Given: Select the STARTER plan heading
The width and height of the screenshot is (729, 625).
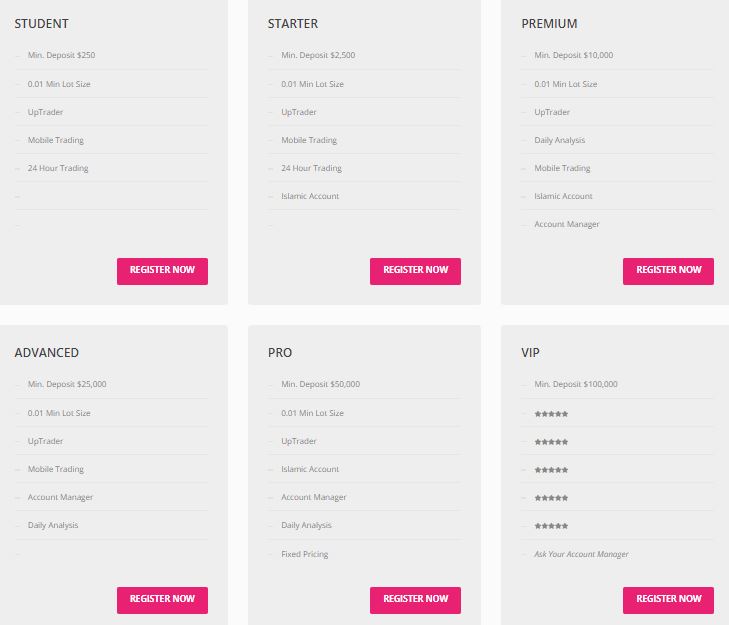Looking at the screenshot, I should pos(293,24).
